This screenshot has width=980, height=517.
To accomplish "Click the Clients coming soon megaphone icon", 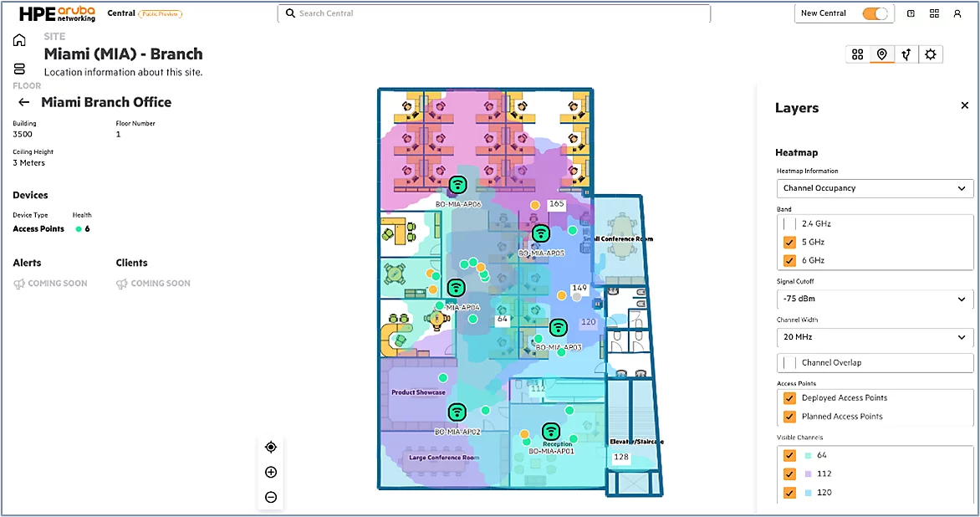I will click(x=122, y=284).
